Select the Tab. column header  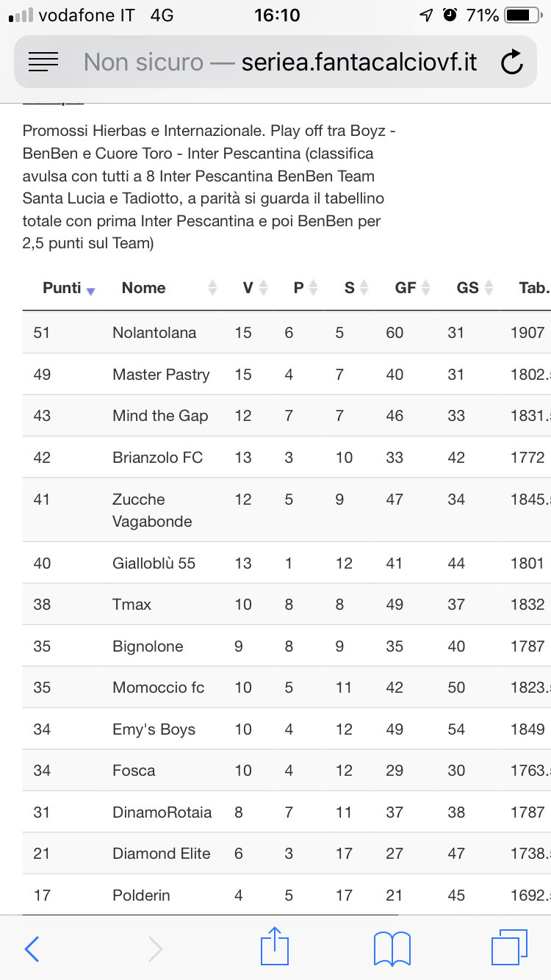[533, 288]
